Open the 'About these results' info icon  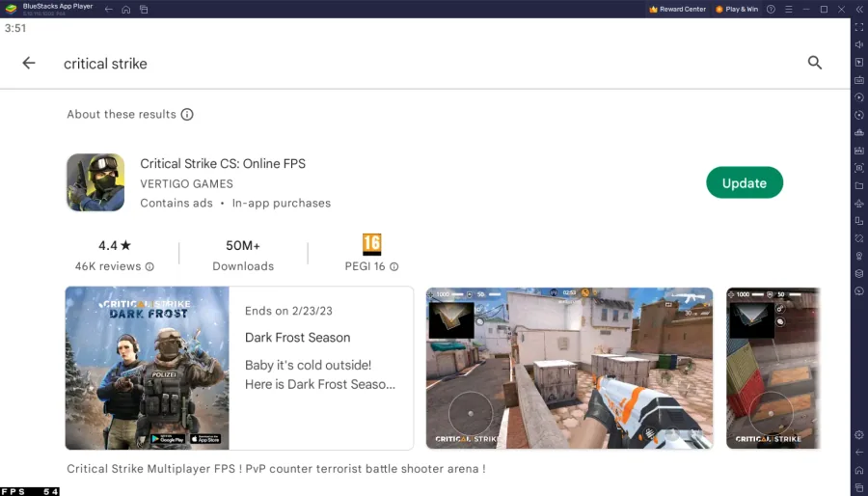[187, 115]
